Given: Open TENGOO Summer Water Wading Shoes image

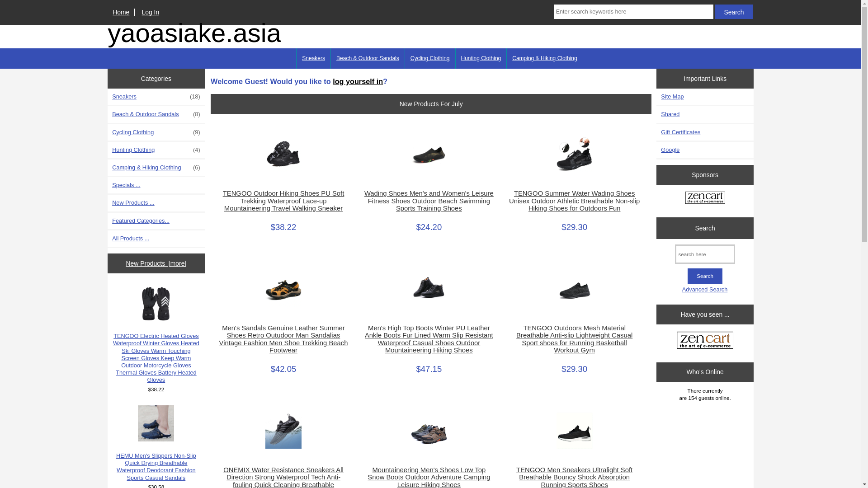Looking at the screenshot, I should click(x=575, y=154).
